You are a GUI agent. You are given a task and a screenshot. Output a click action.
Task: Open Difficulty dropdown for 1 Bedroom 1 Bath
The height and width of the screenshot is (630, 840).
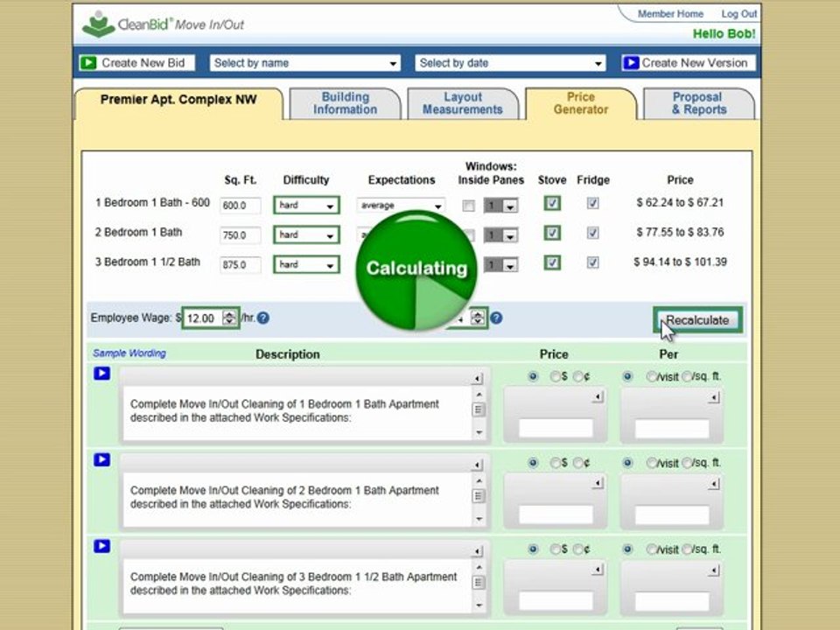point(306,205)
